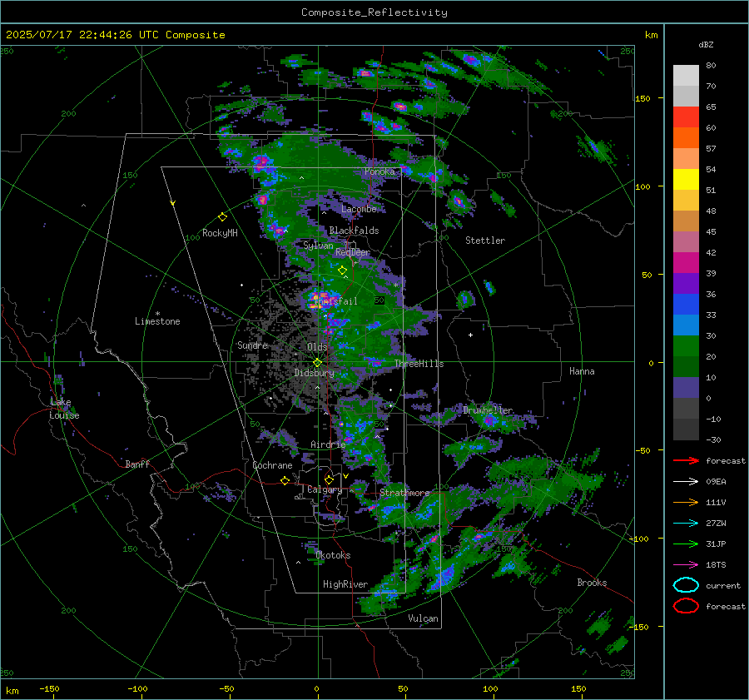This screenshot has width=749, height=700.
Task: Click the Composite_Reflectivity title
Action: point(374,12)
